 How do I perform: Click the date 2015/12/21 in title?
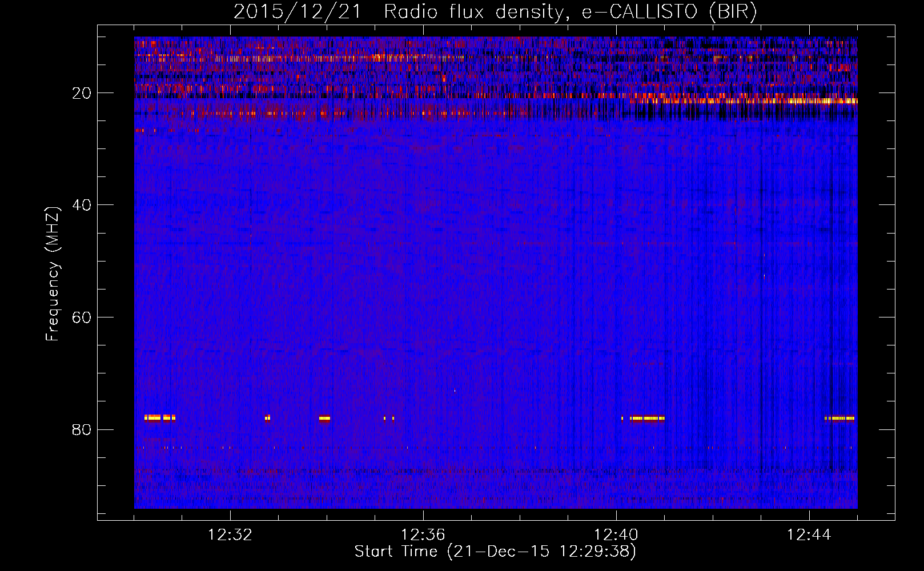(x=298, y=12)
